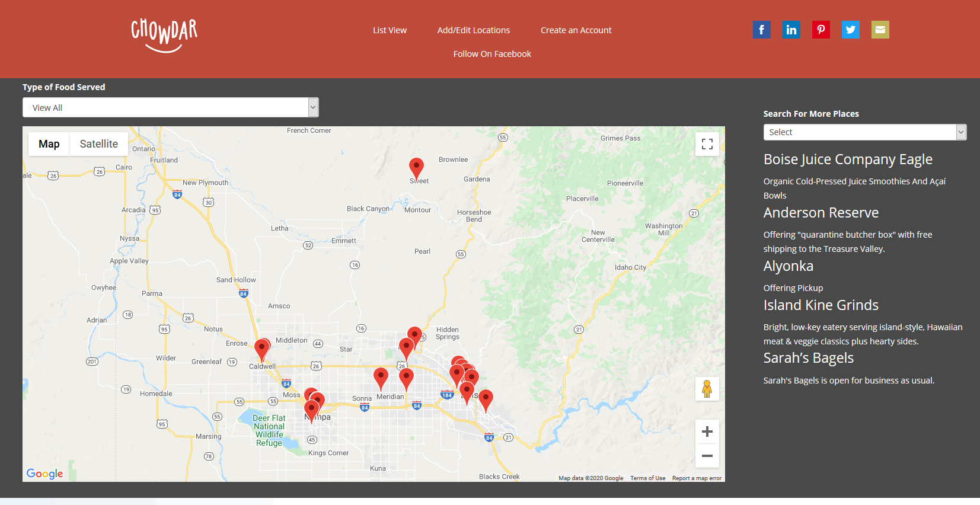
Task: Click the 'New Plymouth' map label
Action: coord(205,183)
